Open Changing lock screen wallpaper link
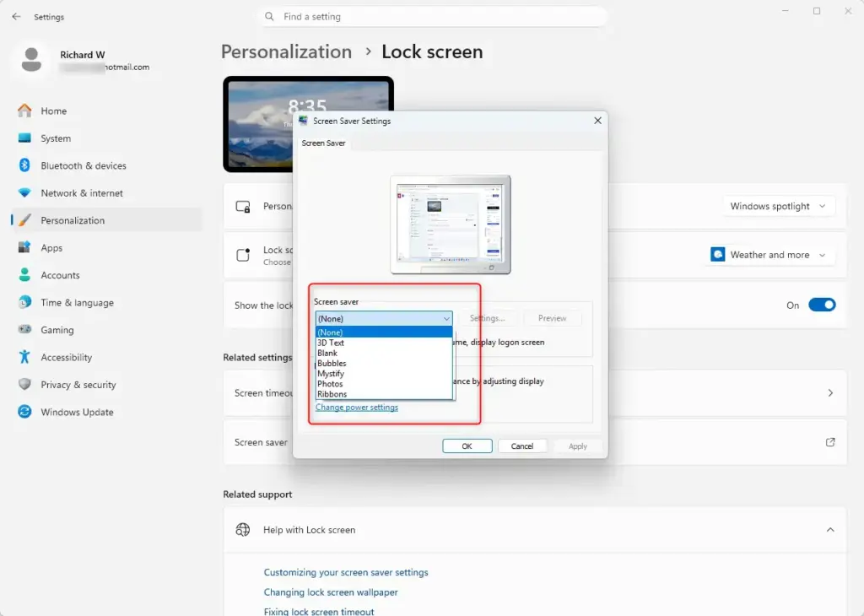Viewport: 864px width, 616px height. [x=331, y=592]
